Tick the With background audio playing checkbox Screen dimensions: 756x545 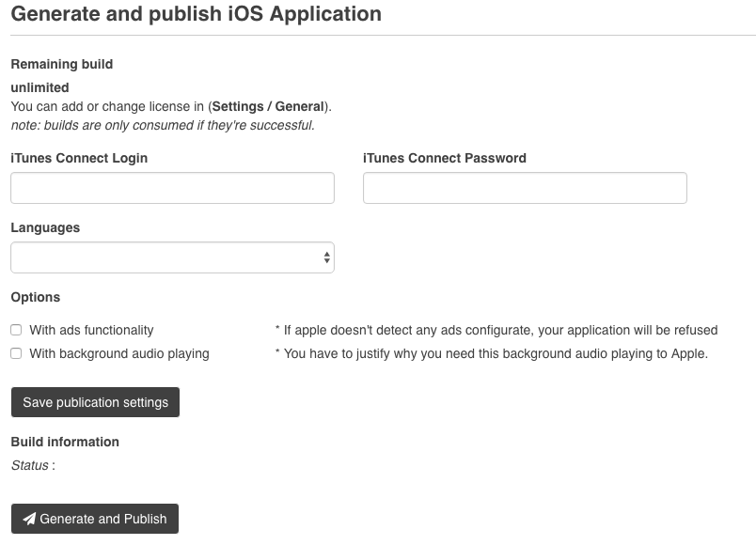(16, 353)
